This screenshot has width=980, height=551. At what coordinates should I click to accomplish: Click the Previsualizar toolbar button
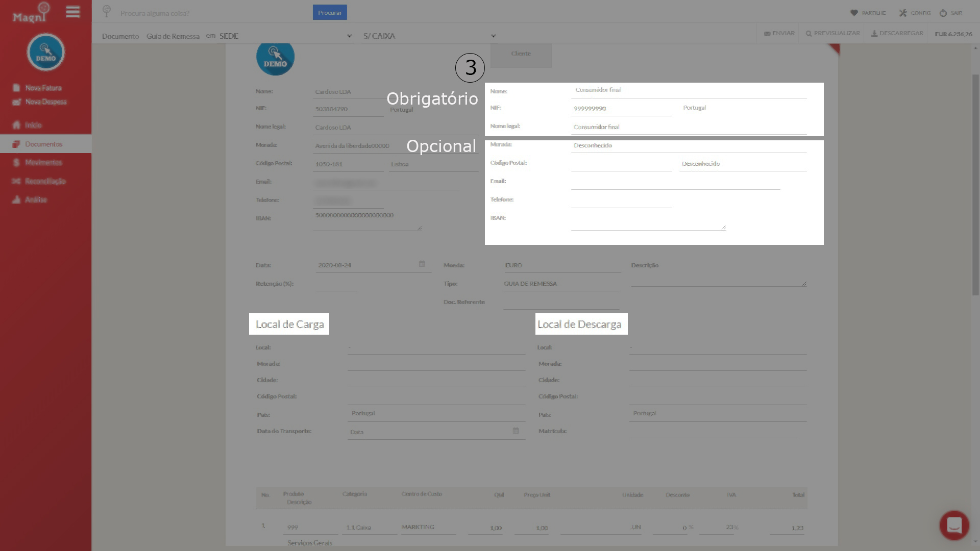coord(832,33)
